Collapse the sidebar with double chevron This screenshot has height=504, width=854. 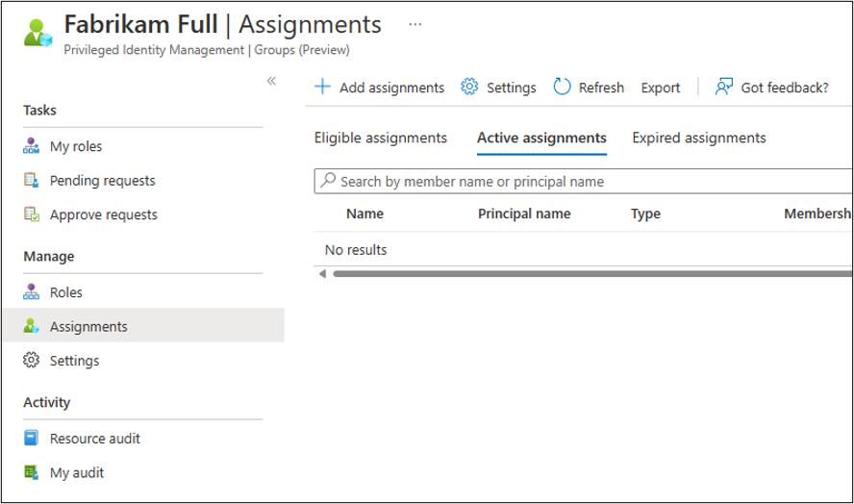pos(271,81)
